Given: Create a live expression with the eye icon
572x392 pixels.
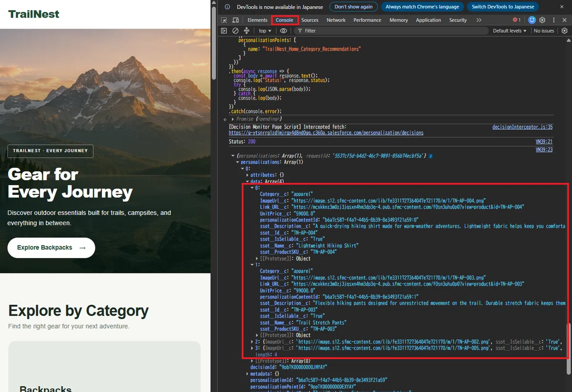Looking at the screenshot, I should pyautogui.click(x=284, y=30).
